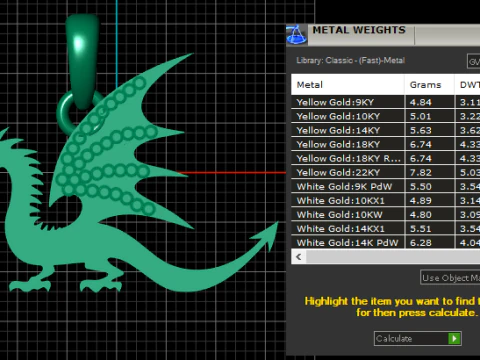Select the Yellow Gold:9KY row
Screen dimensions: 480x360
pos(386,102)
